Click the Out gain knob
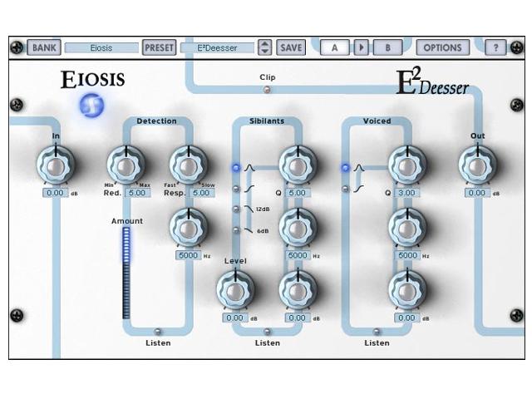The height and width of the screenshot is (399, 532). click(477, 165)
